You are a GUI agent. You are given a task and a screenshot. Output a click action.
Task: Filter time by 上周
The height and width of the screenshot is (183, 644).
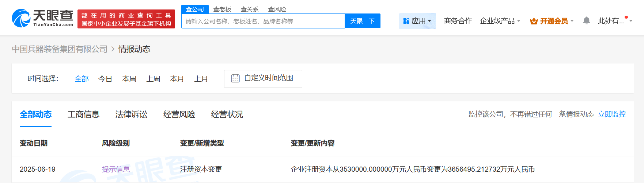(154, 79)
